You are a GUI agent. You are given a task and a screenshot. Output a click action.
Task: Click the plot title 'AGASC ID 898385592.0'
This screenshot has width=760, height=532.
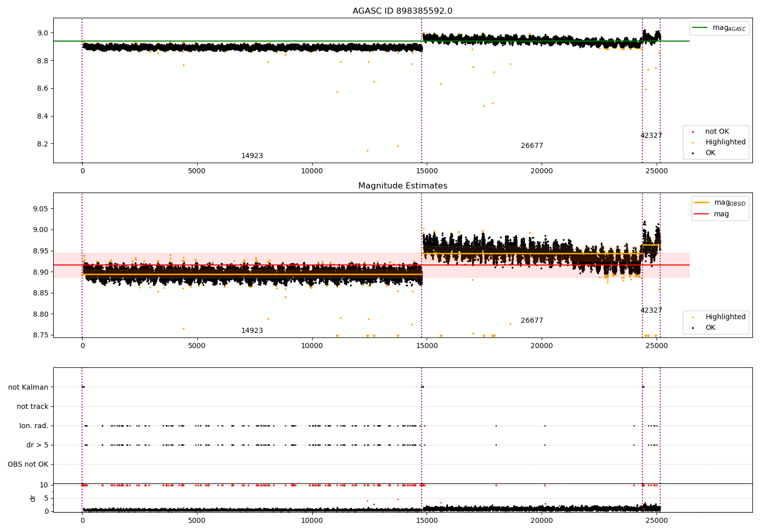point(402,11)
